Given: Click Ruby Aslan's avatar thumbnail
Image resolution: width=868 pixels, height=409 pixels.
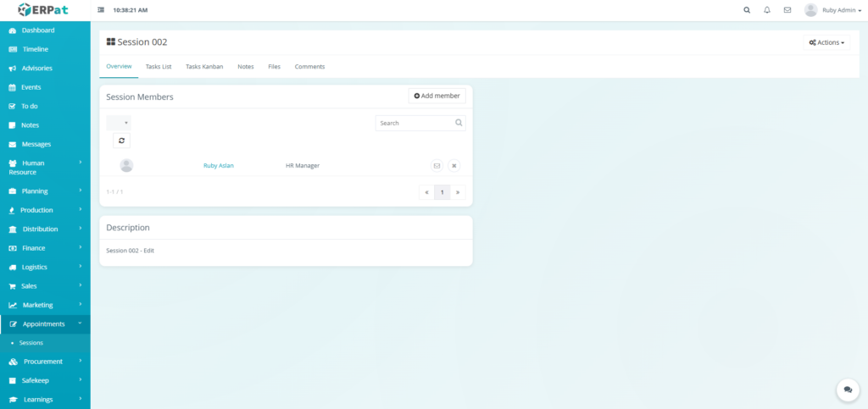Looking at the screenshot, I should (126, 166).
